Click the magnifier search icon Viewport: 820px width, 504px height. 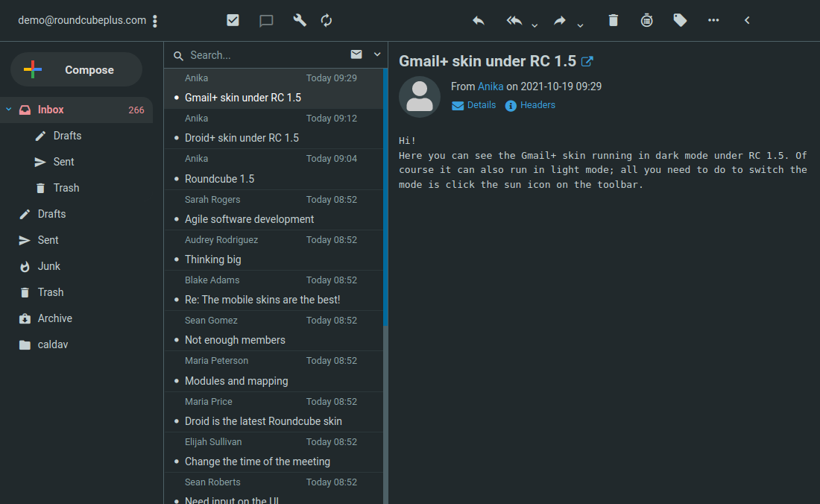178,55
